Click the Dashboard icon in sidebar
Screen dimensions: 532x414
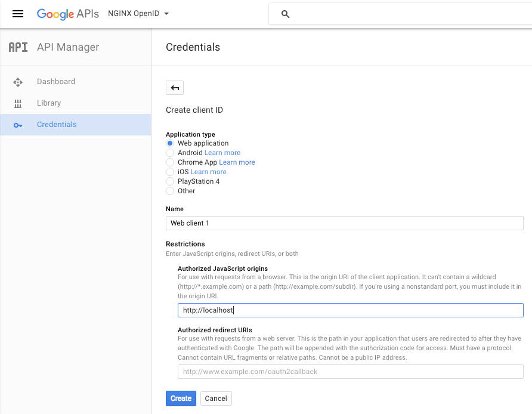[x=18, y=82]
